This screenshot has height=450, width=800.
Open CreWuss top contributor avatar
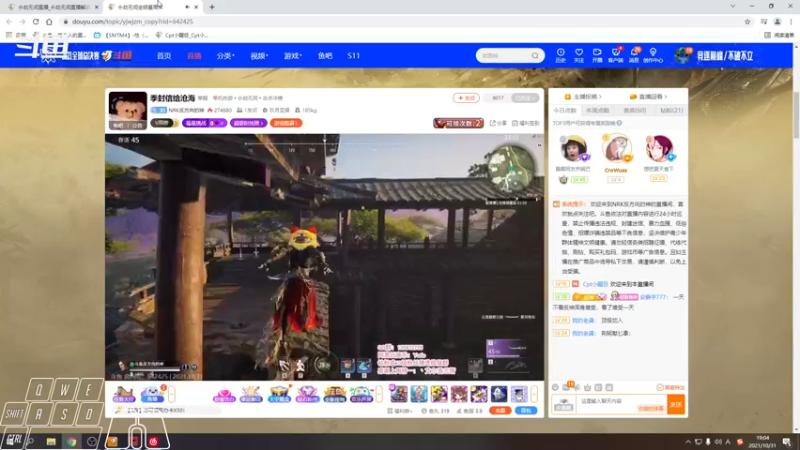[616, 148]
